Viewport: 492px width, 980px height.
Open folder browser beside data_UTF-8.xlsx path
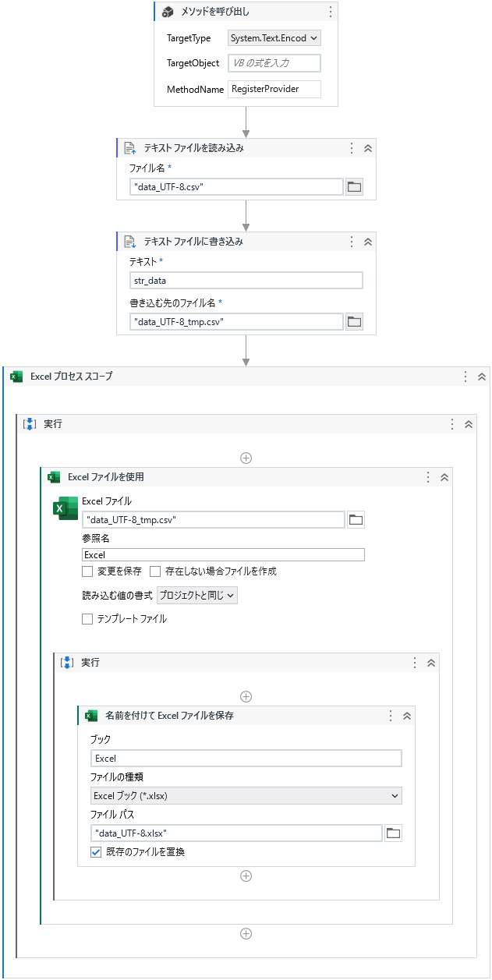click(x=393, y=833)
